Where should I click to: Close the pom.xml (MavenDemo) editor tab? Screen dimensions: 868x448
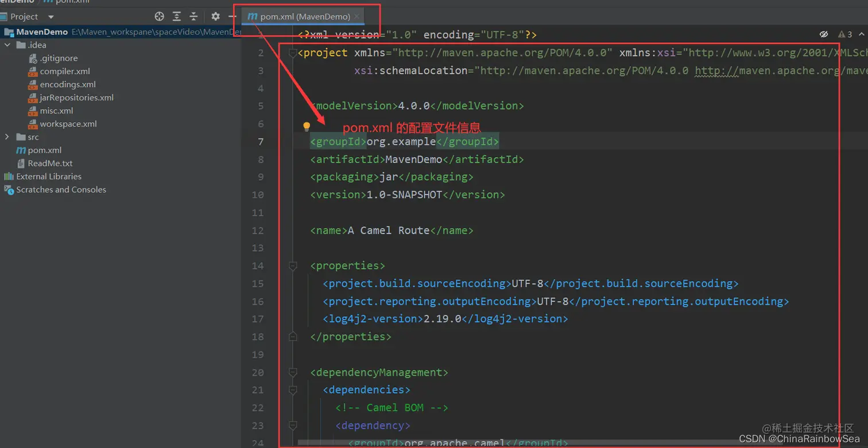point(356,17)
